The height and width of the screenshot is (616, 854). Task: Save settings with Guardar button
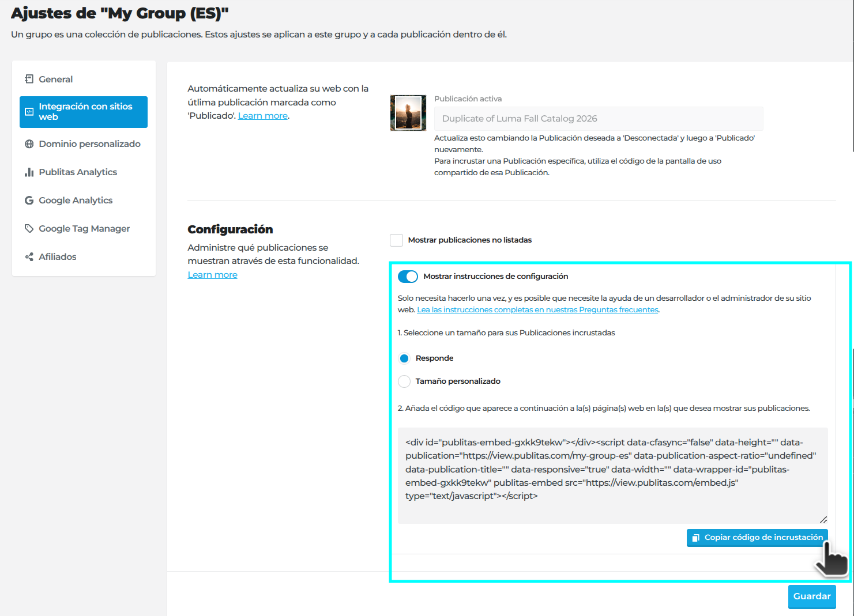812,596
